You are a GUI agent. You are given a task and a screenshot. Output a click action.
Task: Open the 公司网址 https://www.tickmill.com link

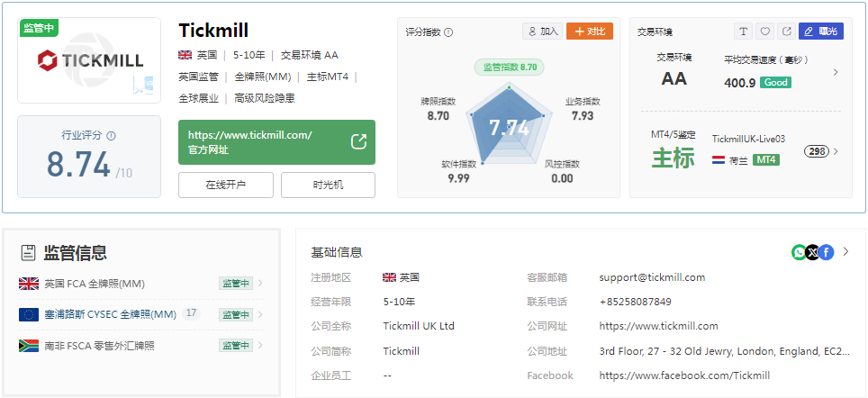click(x=659, y=326)
